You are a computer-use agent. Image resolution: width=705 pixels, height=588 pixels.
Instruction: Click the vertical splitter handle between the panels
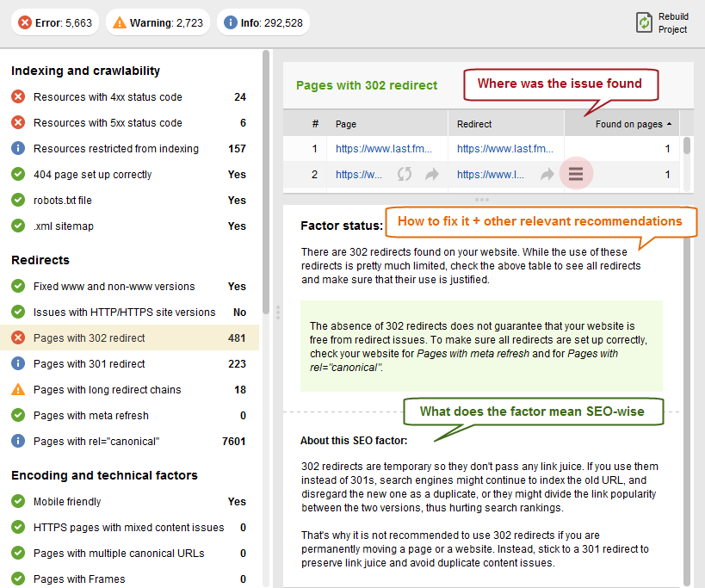click(x=278, y=312)
